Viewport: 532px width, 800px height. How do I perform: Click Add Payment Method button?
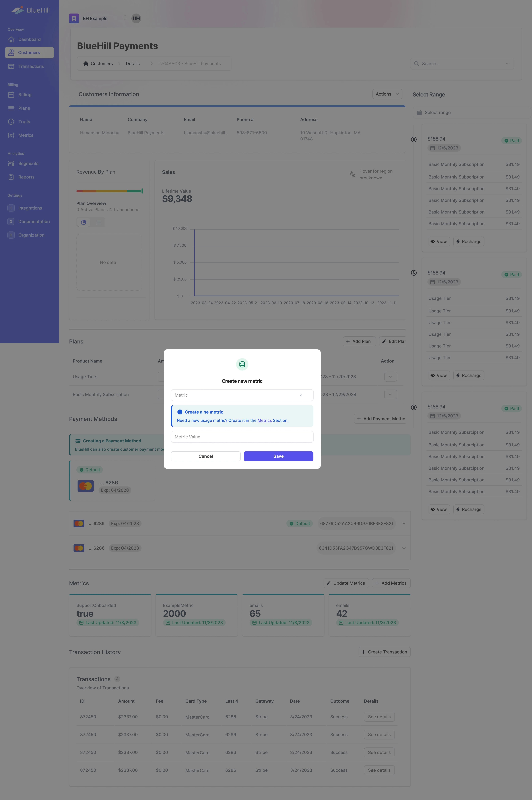click(x=380, y=419)
